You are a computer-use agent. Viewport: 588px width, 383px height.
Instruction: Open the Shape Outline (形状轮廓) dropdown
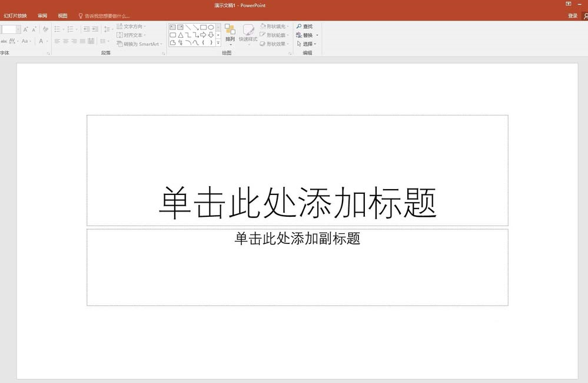point(274,35)
